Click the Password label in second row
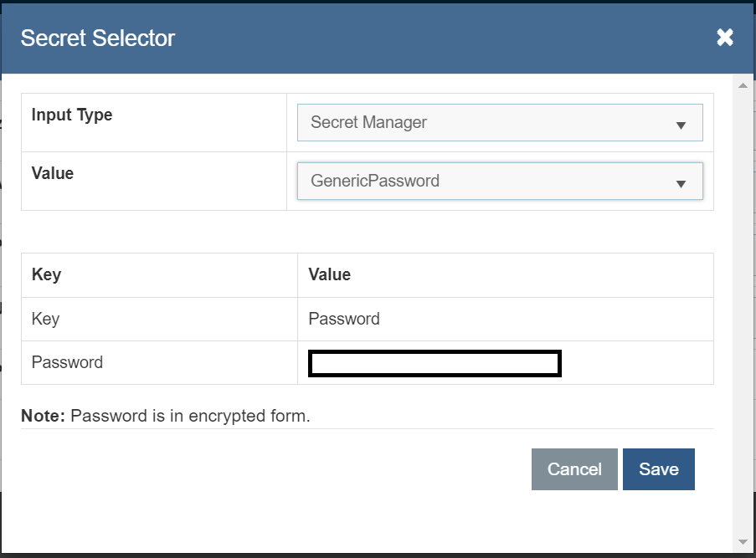Viewport: 756px width, 558px height. tap(67, 362)
